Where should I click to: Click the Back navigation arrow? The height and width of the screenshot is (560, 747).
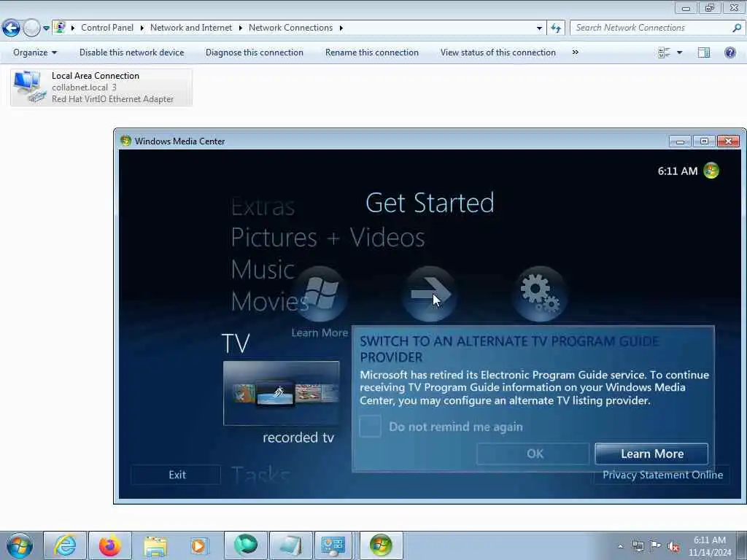(12, 28)
